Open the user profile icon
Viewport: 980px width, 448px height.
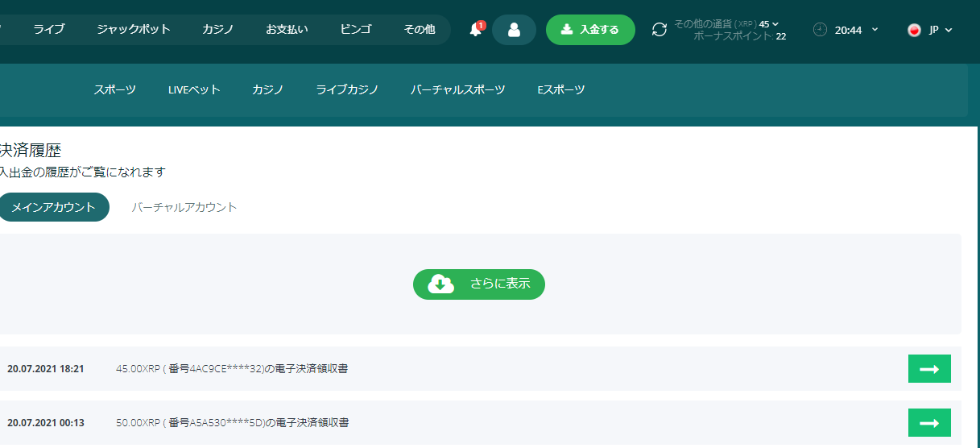[514, 30]
